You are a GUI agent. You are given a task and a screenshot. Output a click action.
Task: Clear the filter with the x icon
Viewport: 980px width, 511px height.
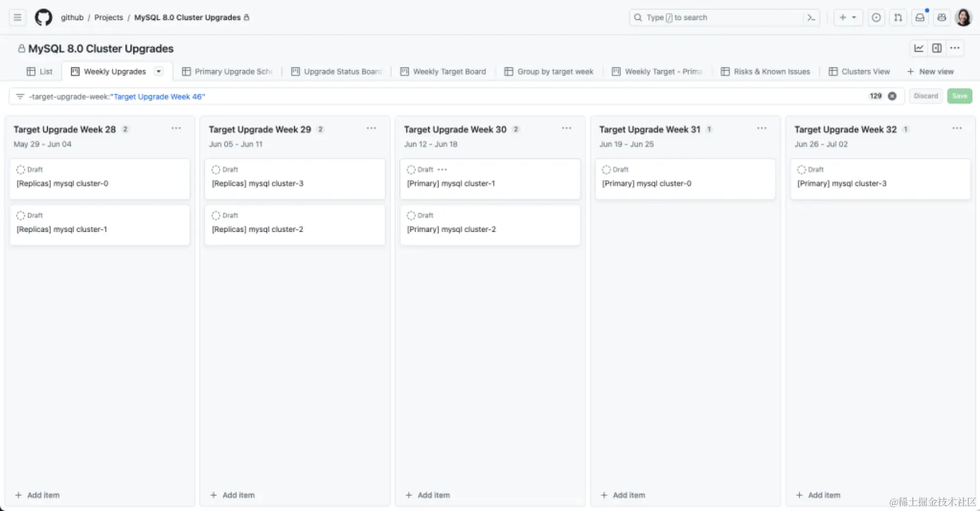pos(892,96)
